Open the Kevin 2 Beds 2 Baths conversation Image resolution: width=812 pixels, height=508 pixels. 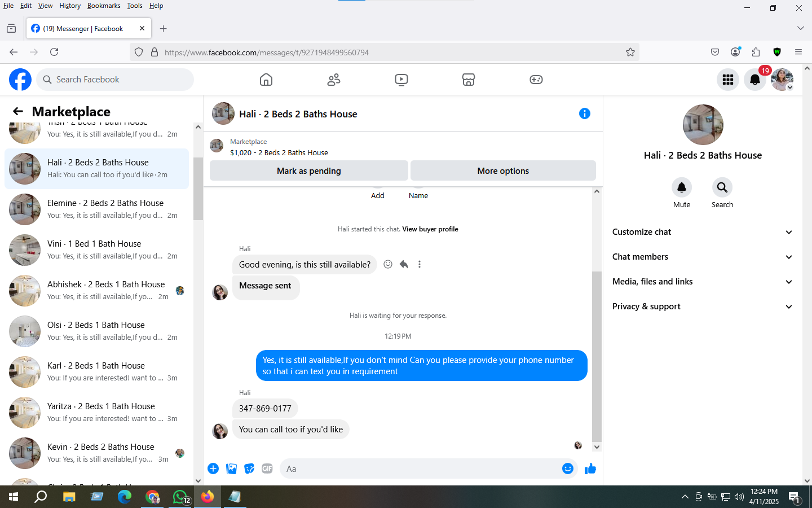click(96, 453)
